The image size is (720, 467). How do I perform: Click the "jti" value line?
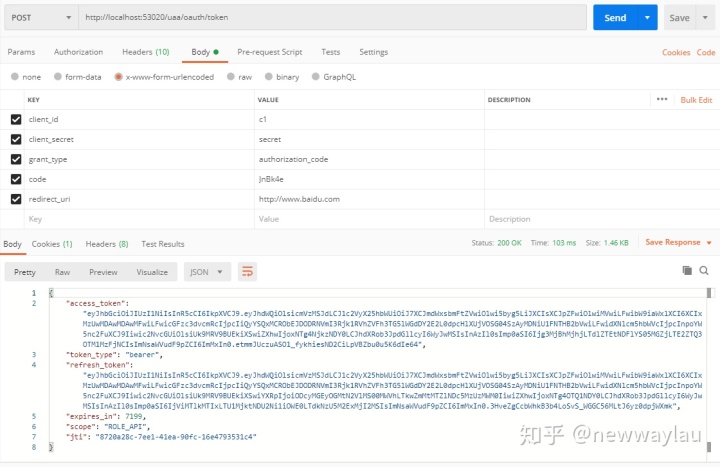pos(162,437)
